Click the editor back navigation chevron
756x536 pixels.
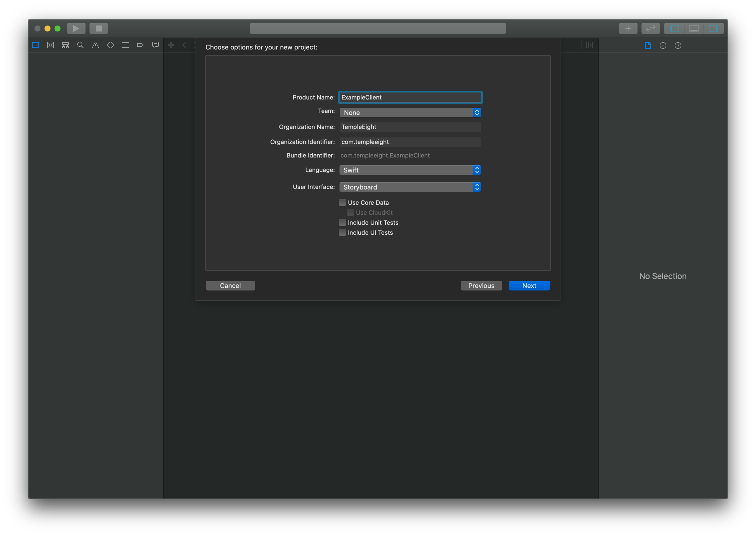coord(184,45)
